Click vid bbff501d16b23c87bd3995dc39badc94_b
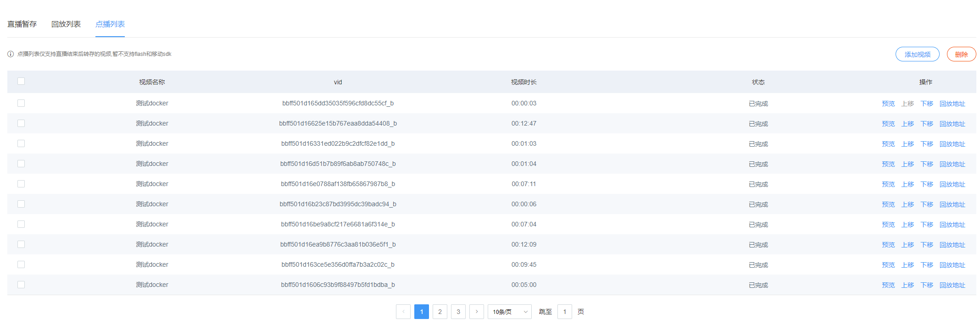 click(x=338, y=204)
